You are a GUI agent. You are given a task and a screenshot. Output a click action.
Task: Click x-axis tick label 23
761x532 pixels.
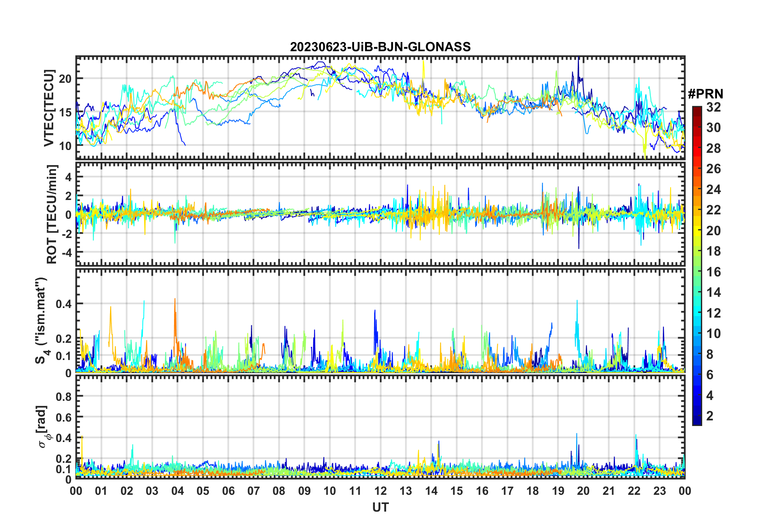659,491
